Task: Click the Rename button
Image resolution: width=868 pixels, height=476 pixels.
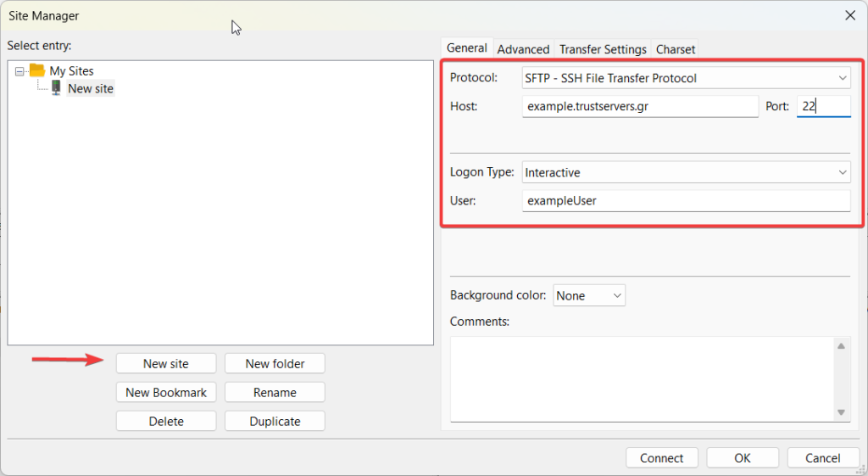Action: (275, 392)
